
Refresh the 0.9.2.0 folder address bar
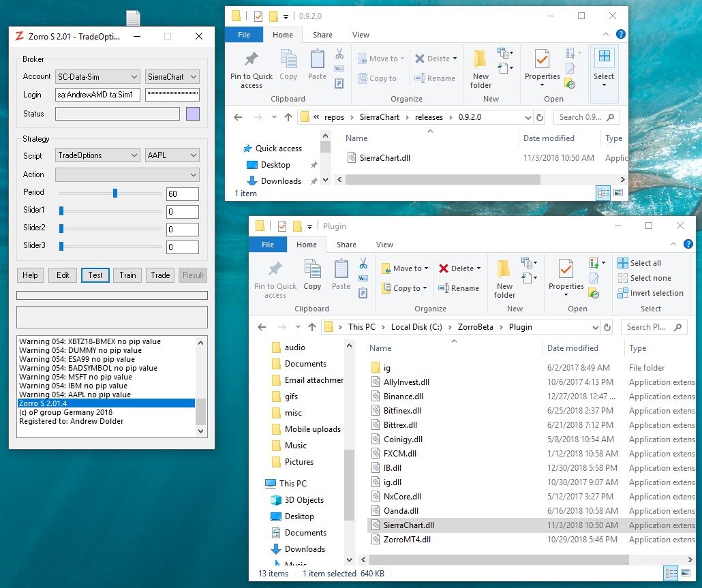click(540, 117)
